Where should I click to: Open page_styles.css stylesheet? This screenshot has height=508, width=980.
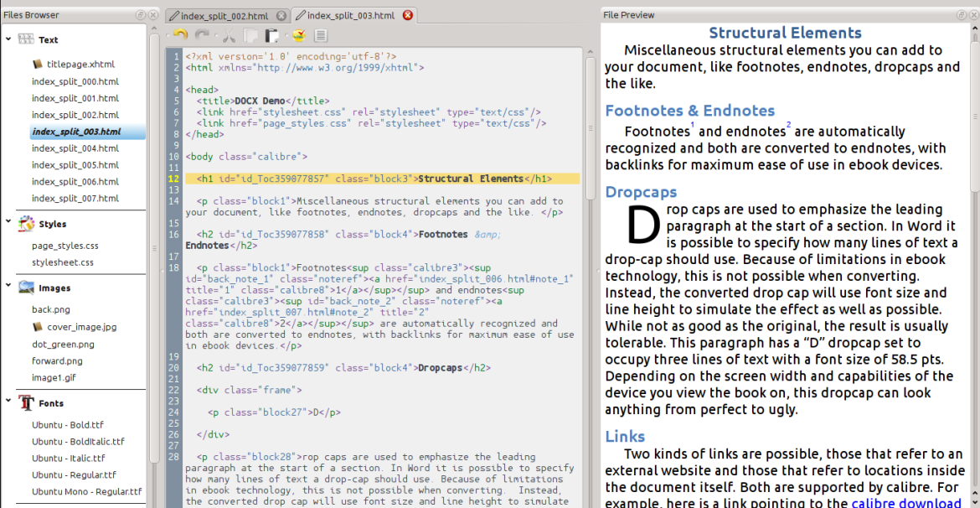(65, 246)
